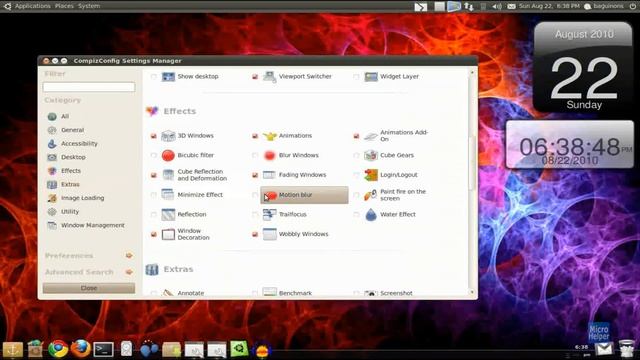
Task: Disable the Animations checkbox
Action: click(x=255, y=136)
